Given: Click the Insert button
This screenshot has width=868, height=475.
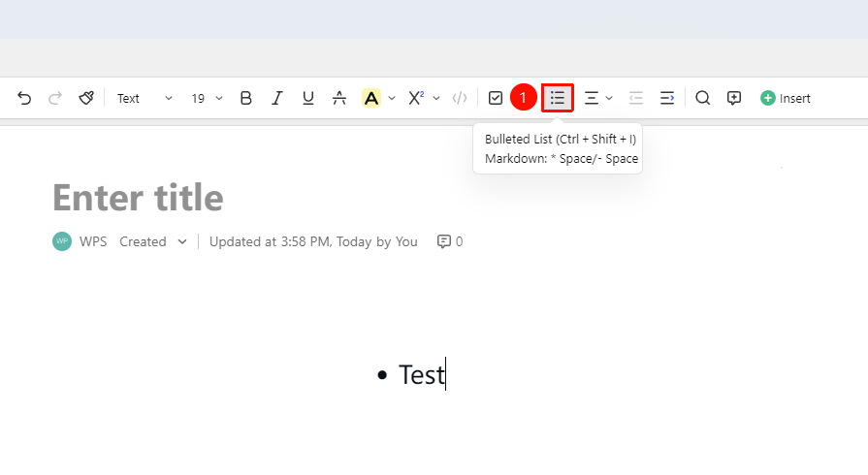Looking at the screenshot, I should pyautogui.click(x=785, y=98).
